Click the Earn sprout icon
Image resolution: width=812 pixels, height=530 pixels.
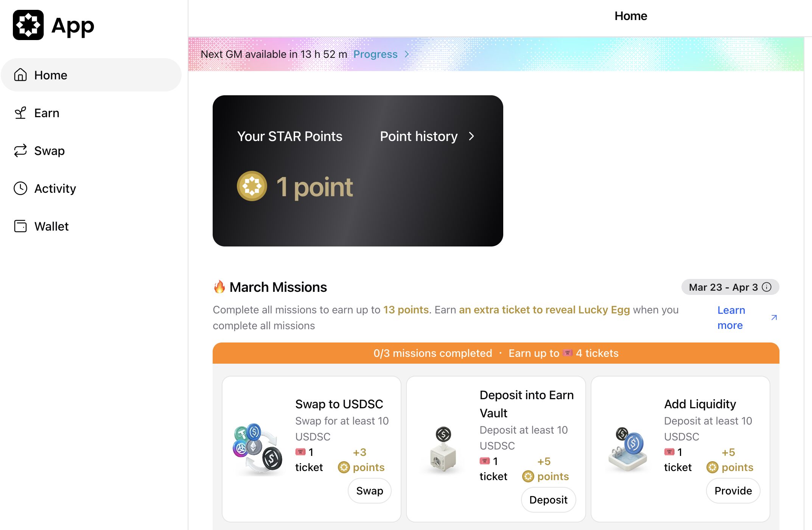click(x=20, y=113)
